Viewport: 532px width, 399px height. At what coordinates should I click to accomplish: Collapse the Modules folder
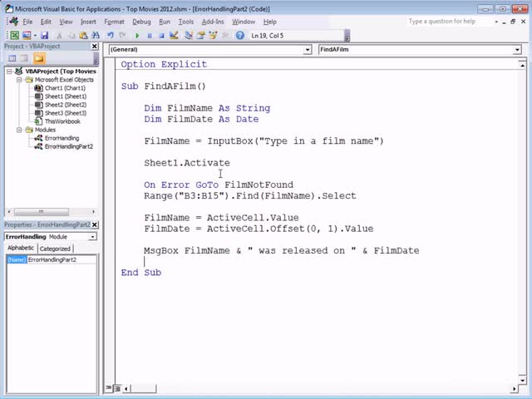point(19,130)
